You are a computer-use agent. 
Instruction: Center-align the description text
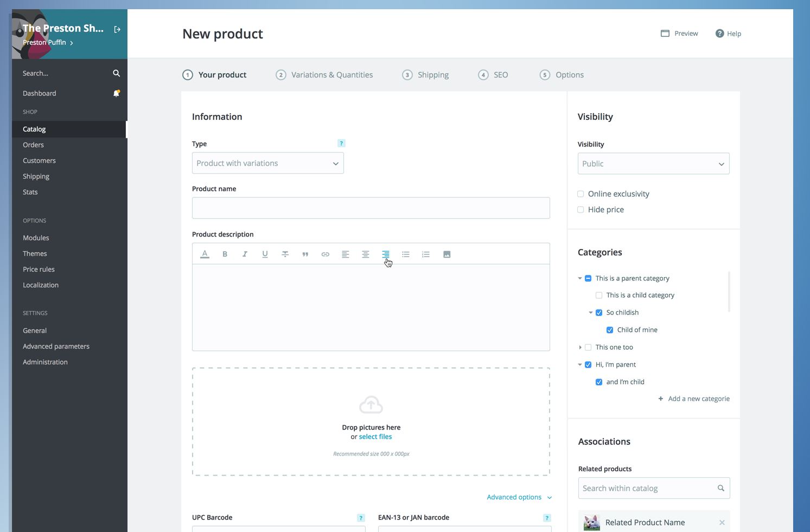click(365, 254)
